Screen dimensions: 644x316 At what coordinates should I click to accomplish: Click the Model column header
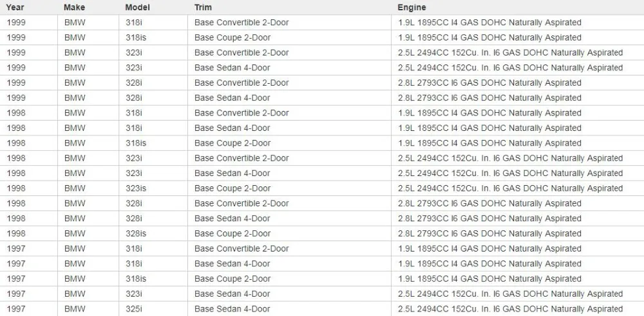click(137, 7)
